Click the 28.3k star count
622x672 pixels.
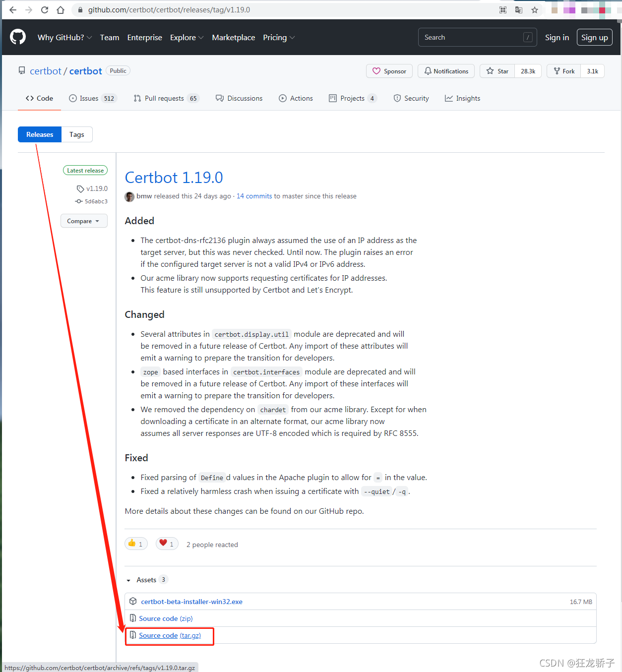(528, 71)
